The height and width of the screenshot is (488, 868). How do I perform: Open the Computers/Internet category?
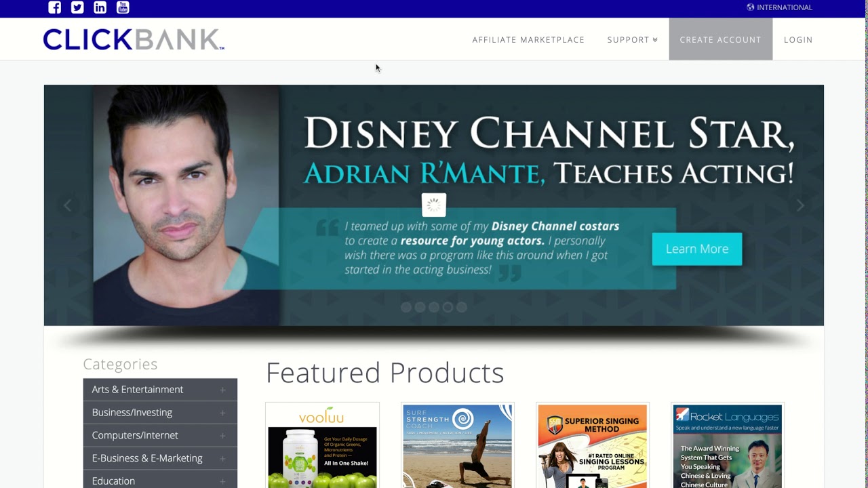pyautogui.click(x=160, y=435)
